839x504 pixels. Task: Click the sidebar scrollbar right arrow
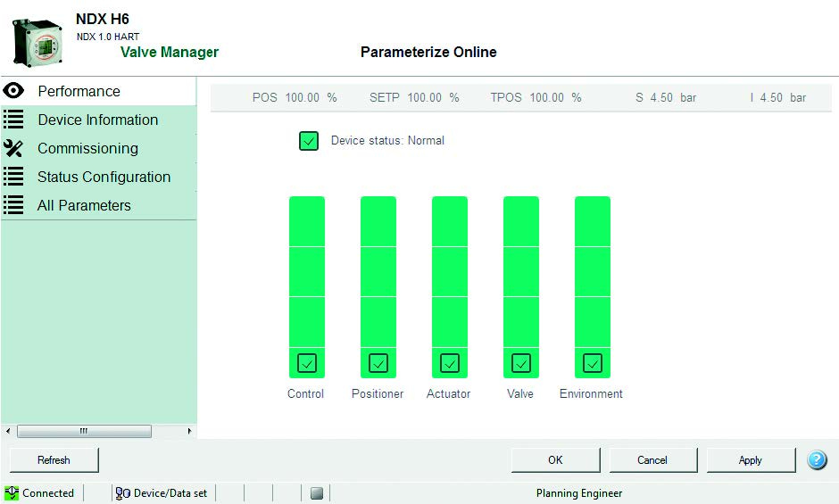[189, 431]
